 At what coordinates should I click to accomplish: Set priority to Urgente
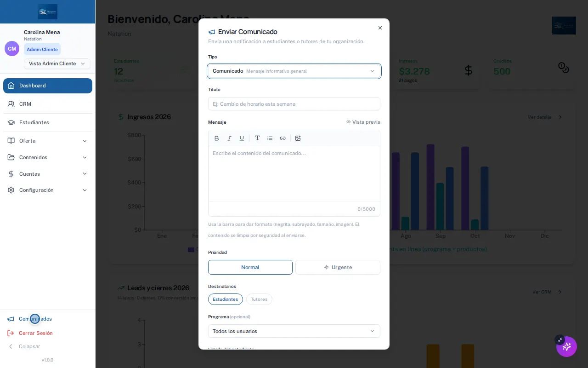coord(338,267)
